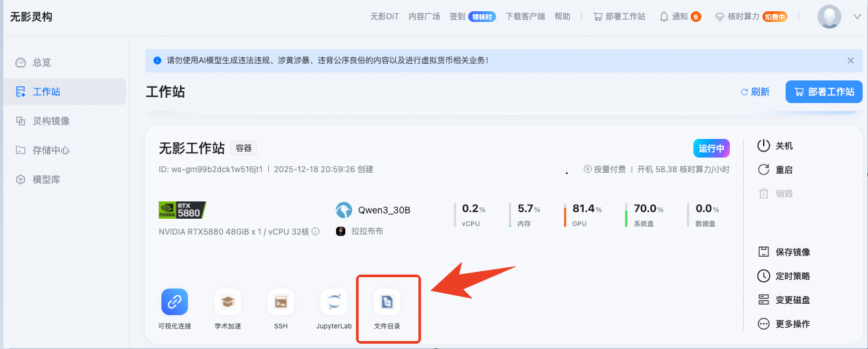Open the 文件目录 file directory icon
The height and width of the screenshot is (349, 868).
tap(387, 302)
